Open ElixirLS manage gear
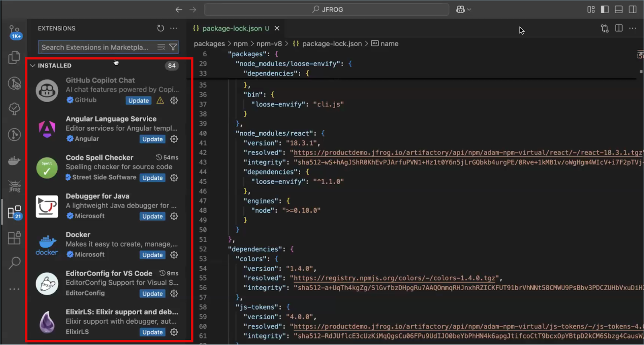The height and width of the screenshot is (345, 644). [x=174, y=332]
